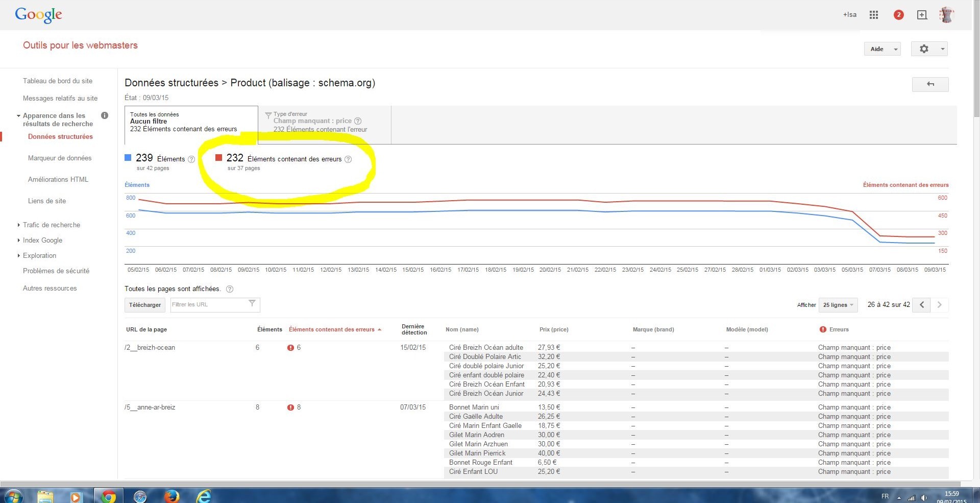Image resolution: width=980 pixels, height=503 pixels.
Task: Click the Gilet Marin Pierrick cell
Action: pos(477,453)
